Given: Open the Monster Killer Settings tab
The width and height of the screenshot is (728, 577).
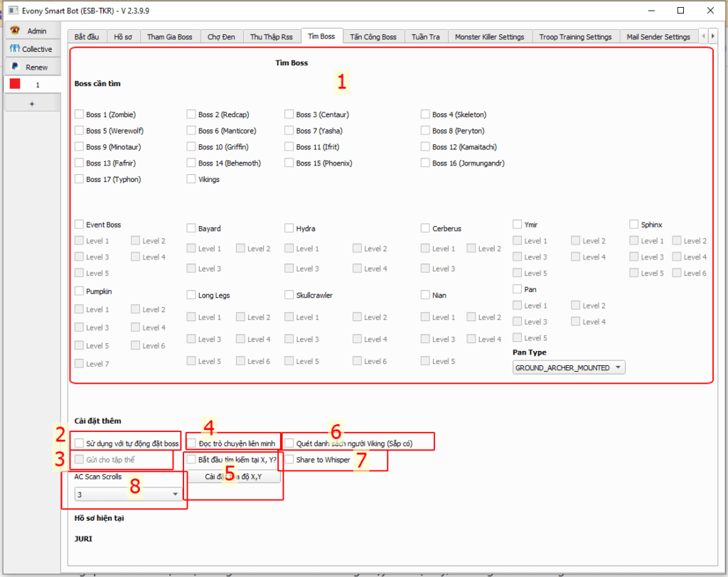Looking at the screenshot, I should [x=489, y=37].
